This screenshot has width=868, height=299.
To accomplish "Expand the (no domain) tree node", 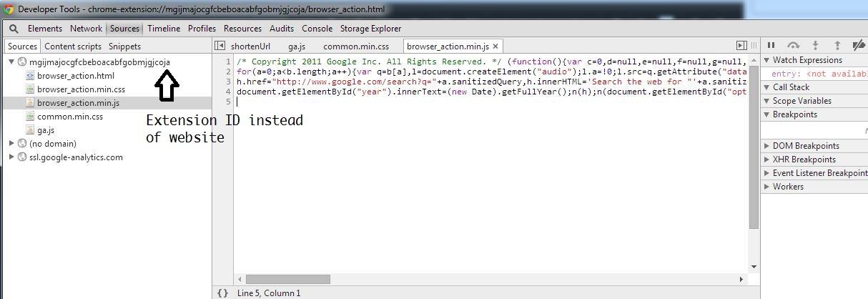I will (x=11, y=144).
